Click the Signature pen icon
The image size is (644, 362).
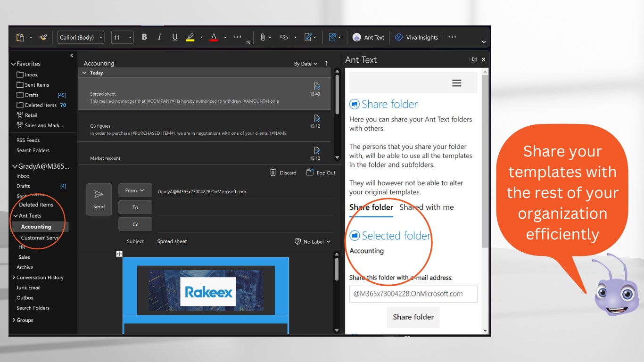coord(308,37)
